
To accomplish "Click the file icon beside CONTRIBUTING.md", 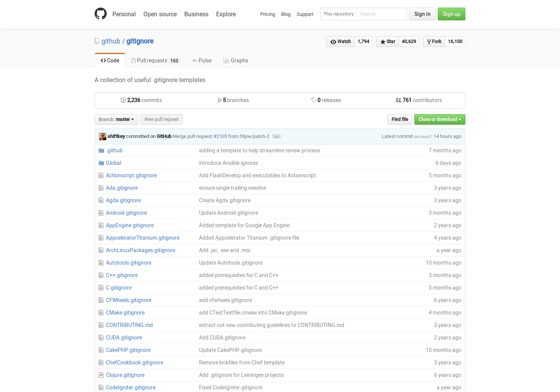I will pyautogui.click(x=101, y=325).
